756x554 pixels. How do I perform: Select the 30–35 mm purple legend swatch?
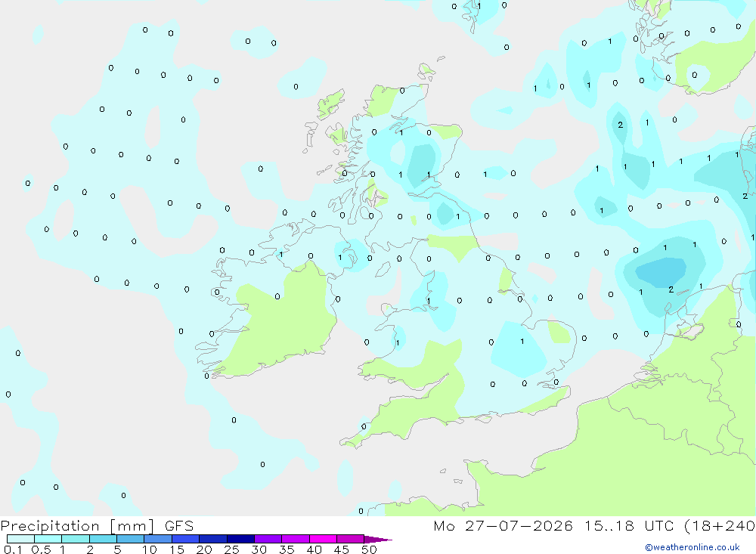[268, 539]
